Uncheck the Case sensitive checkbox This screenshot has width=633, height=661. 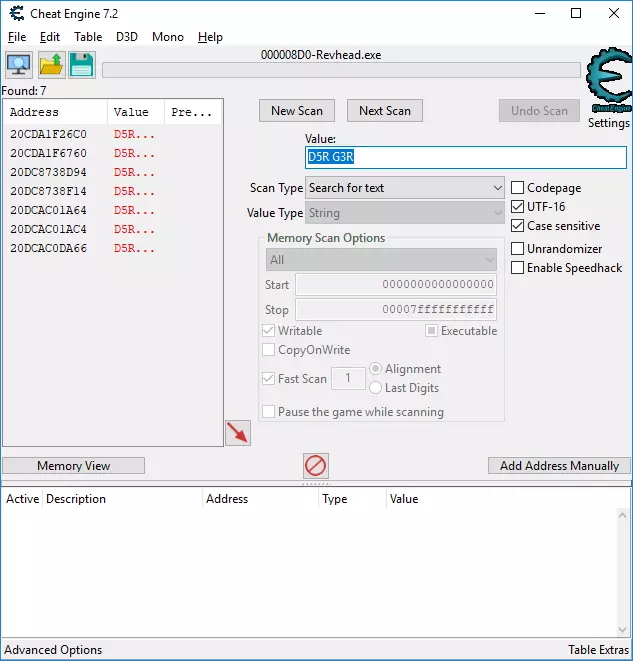517,226
